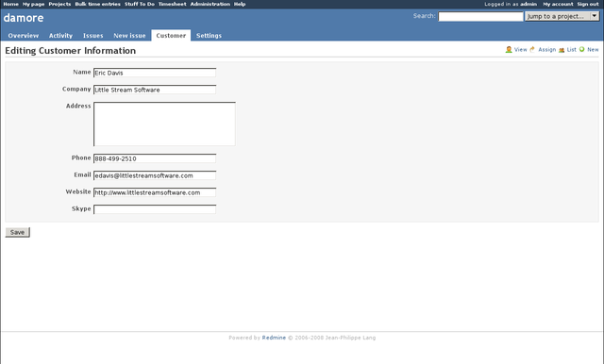Click the Editing Customer Information heading
604x364 pixels.
[71, 51]
